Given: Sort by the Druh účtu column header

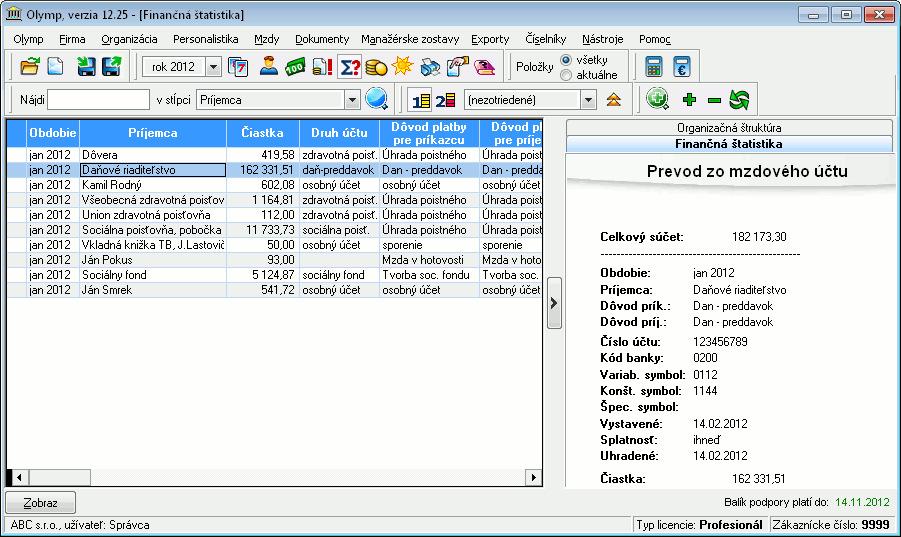Looking at the screenshot, I should click(339, 133).
